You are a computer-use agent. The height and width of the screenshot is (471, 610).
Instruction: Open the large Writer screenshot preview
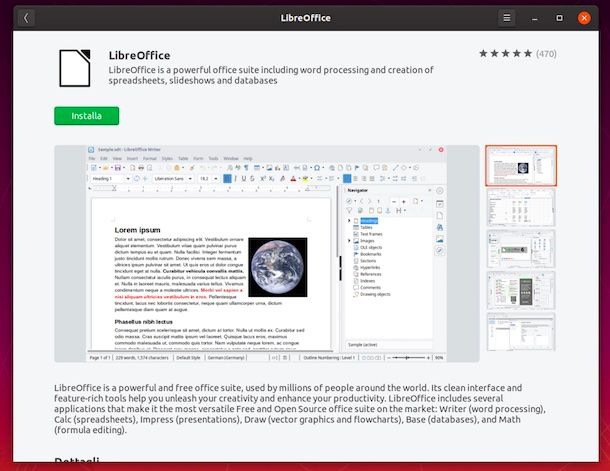pos(267,254)
